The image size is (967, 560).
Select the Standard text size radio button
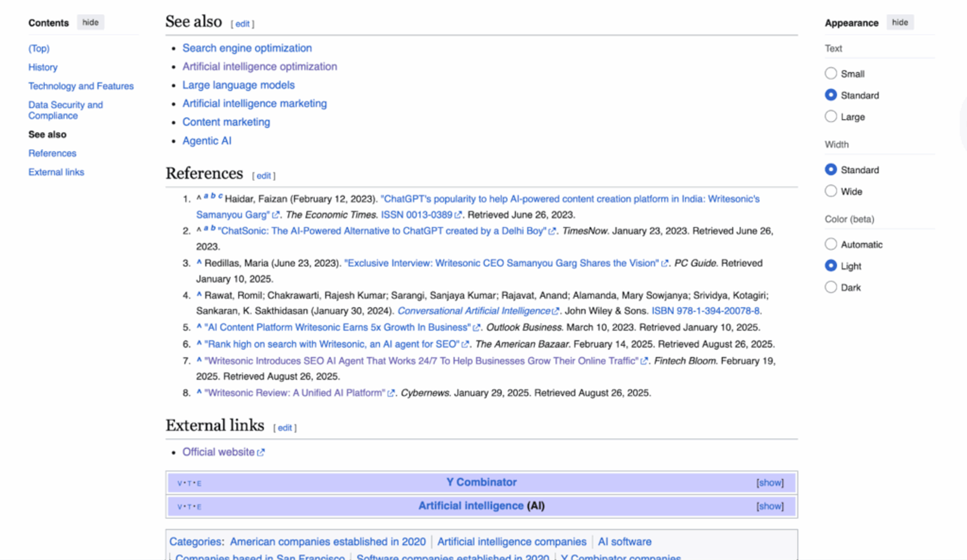[831, 95]
